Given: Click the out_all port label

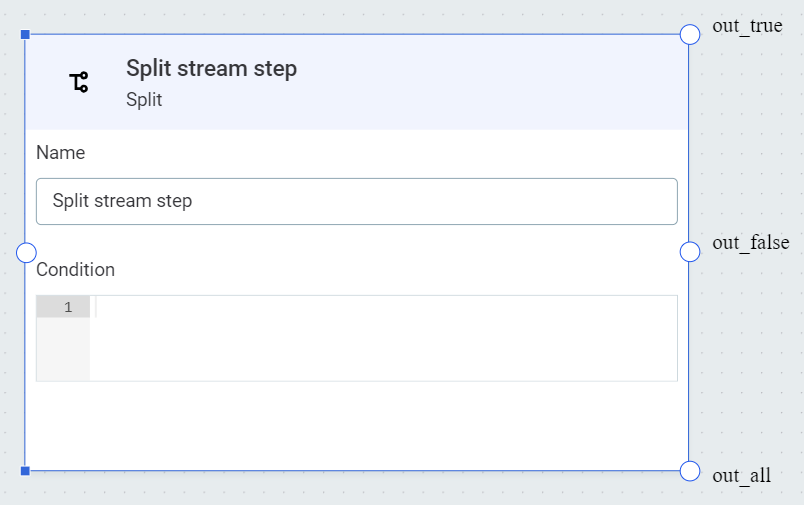Looking at the screenshot, I should coord(741,476).
